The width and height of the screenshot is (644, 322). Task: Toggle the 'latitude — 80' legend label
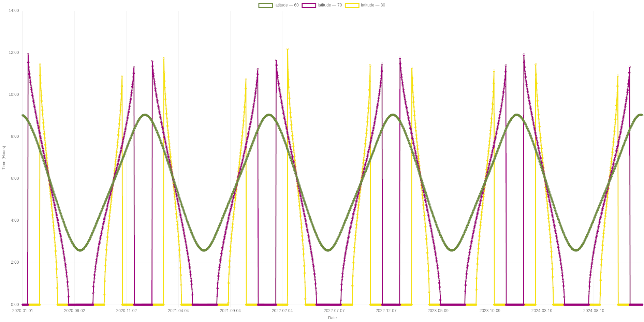373,5
